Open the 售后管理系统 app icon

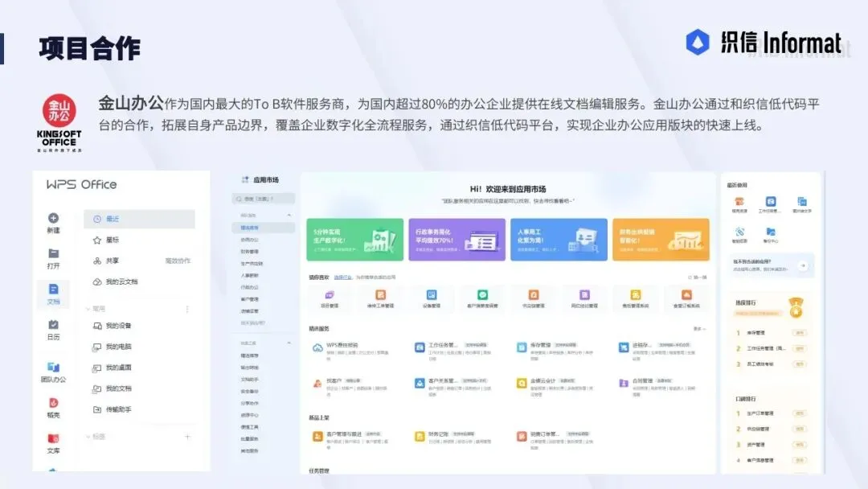(636, 295)
